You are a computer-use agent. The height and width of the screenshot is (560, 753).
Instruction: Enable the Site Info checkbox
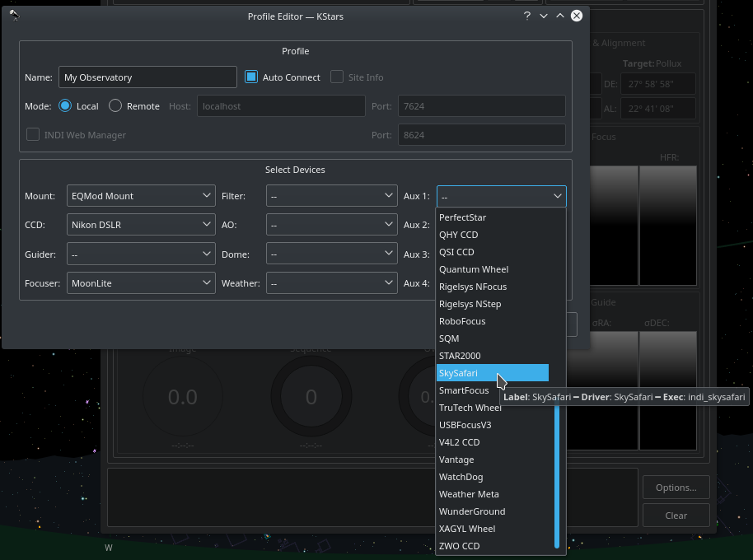[337, 77]
